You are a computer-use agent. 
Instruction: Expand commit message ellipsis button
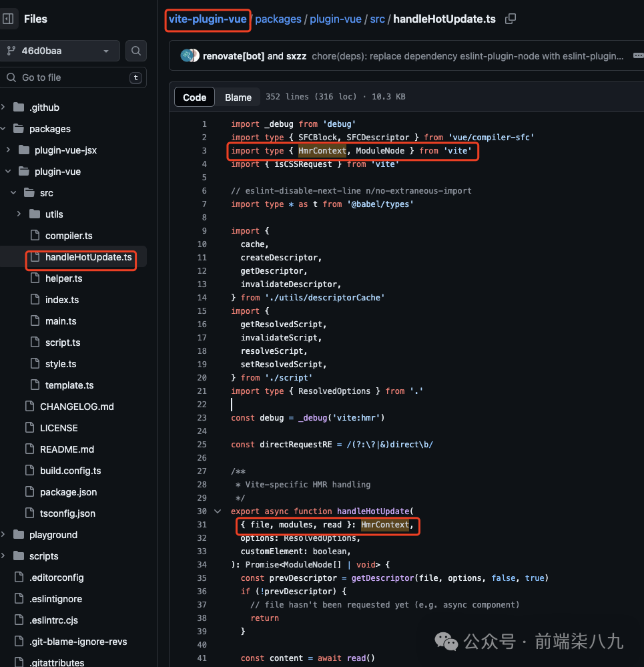click(x=638, y=55)
